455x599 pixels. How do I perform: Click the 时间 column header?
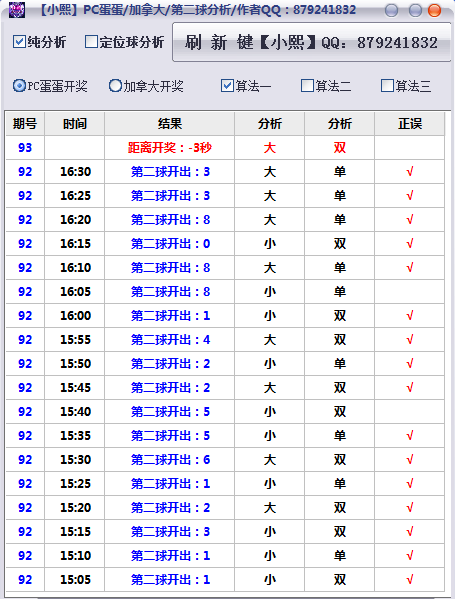pyautogui.click(x=75, y=124)
